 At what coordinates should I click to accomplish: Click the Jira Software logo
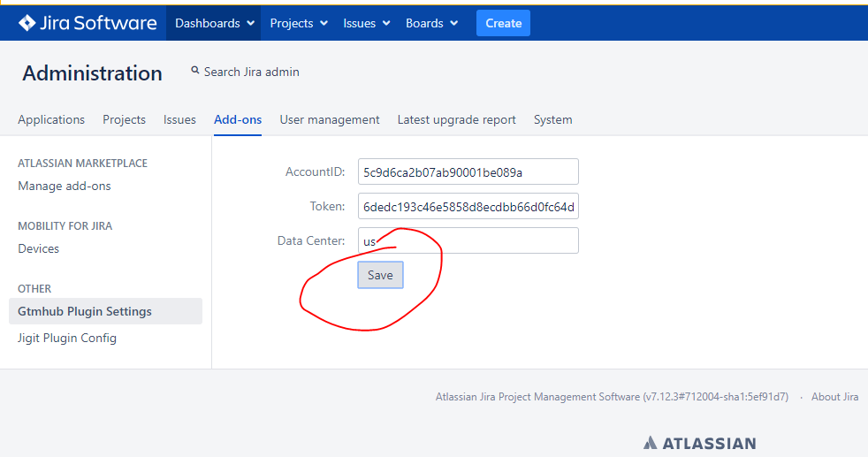tap(88, 23)
